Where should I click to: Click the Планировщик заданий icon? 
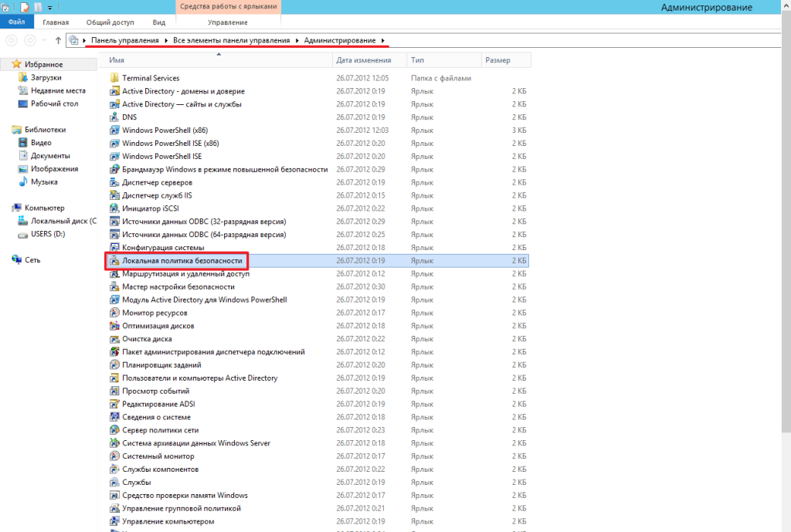pos(114,365)
